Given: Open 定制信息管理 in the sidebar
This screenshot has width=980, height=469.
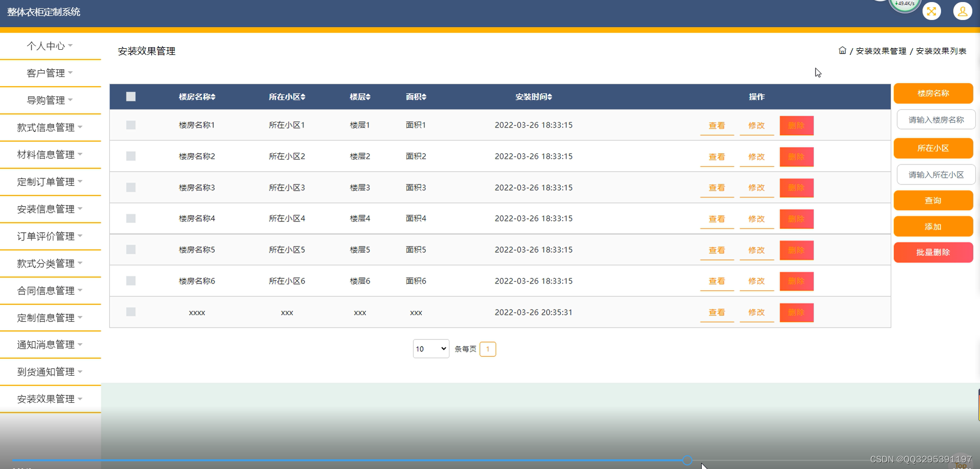Looking at the screenshot, I should pos(50,318).
